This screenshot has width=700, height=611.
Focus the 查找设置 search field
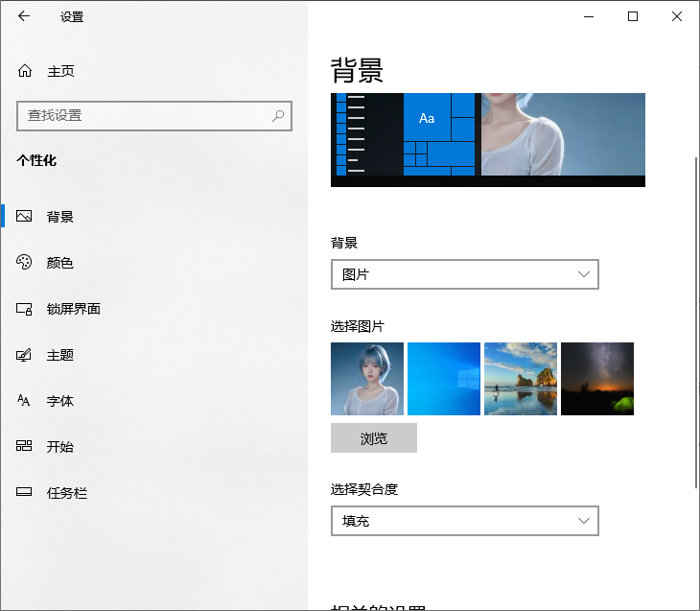154,116
